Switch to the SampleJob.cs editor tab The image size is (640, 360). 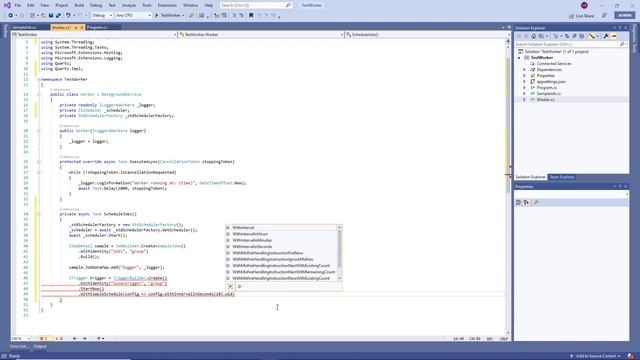tap(24, 27)
